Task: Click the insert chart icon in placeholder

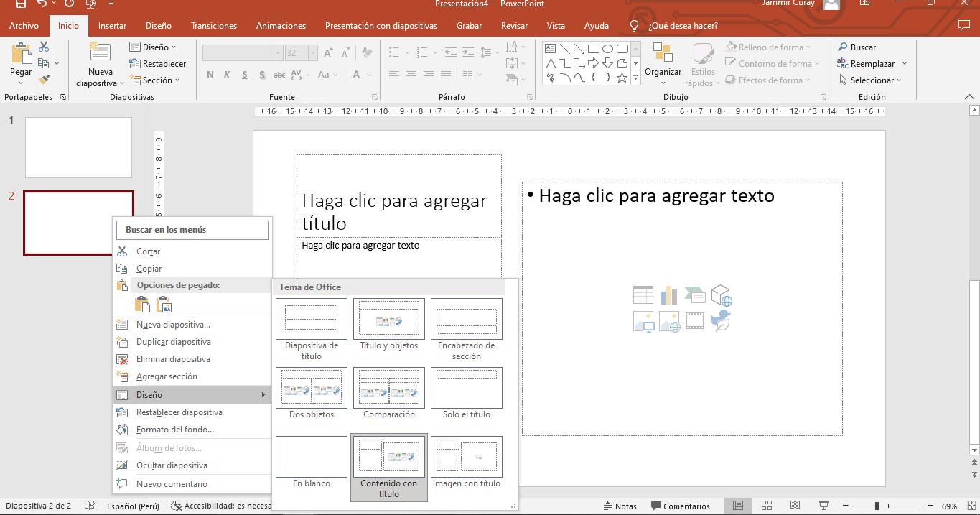Action: (668, 295)
